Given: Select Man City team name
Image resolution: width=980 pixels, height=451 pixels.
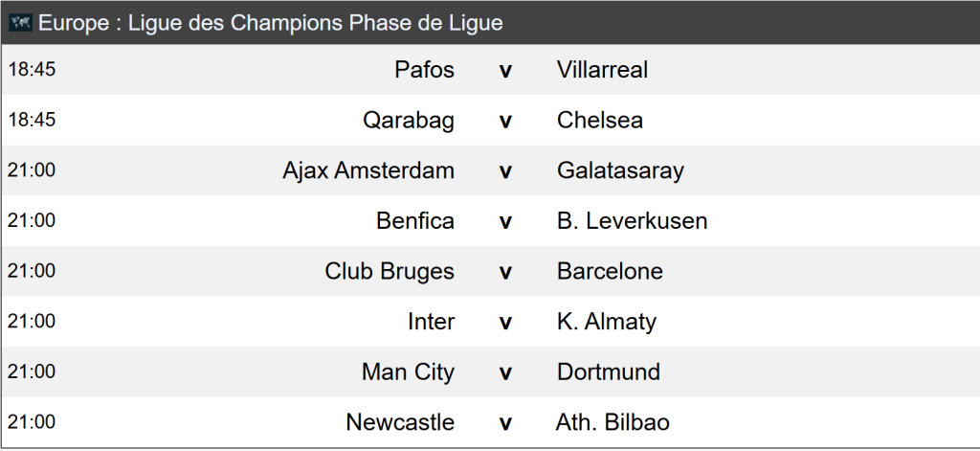Looking at the screenshot, I should tap(408, 372).
